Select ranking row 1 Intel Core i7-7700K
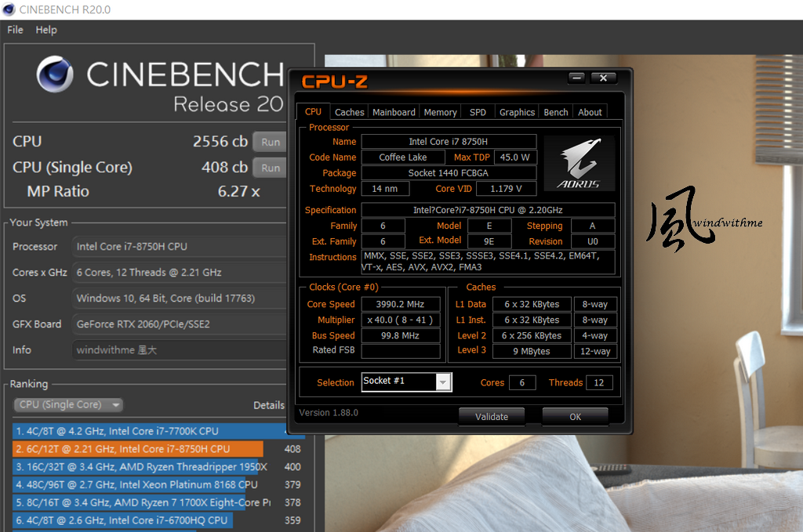The image size is (803, 532). coord(158,431)
